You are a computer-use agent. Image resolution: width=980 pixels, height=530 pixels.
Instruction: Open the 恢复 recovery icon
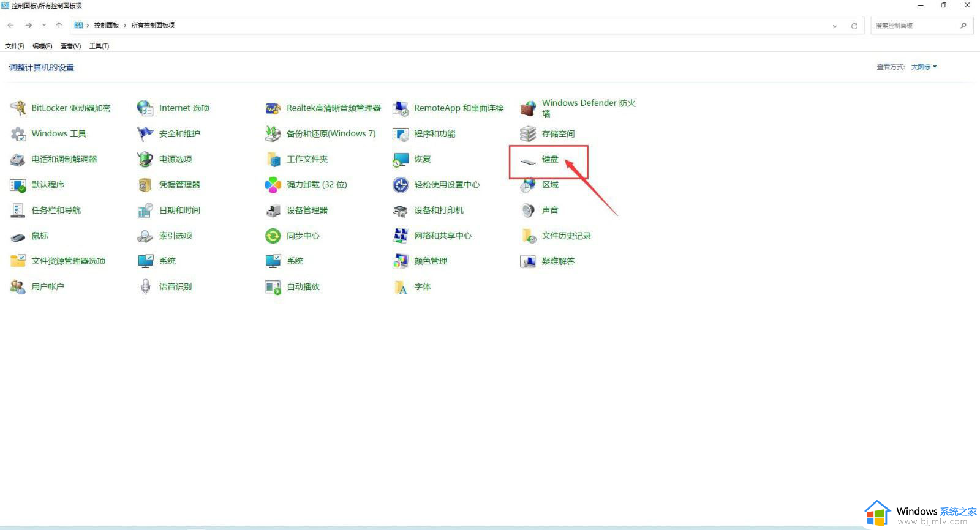(401, 160)
